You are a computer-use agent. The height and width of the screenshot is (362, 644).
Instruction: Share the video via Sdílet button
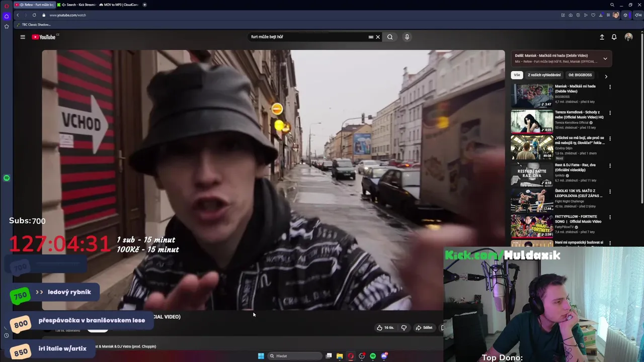[424, 328]
